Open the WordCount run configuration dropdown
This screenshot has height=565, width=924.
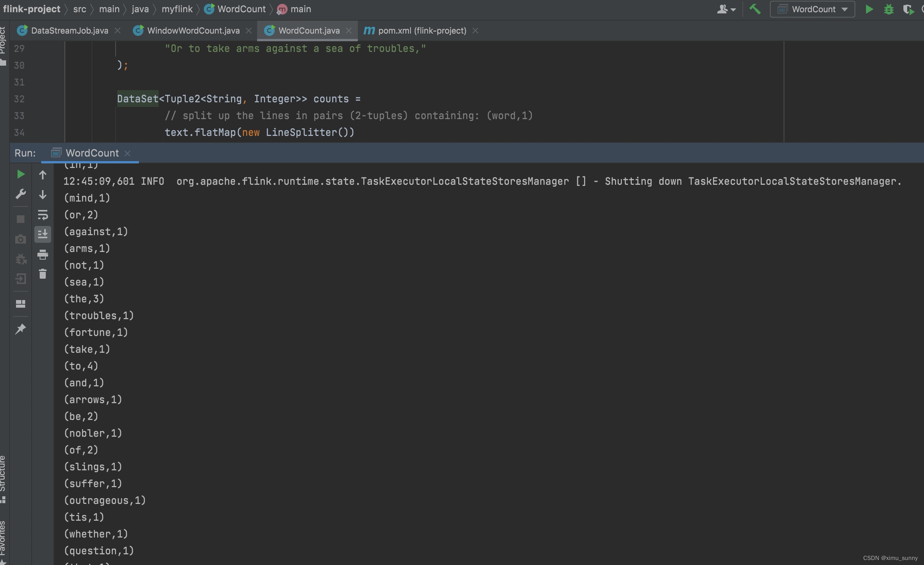point(812,9)
